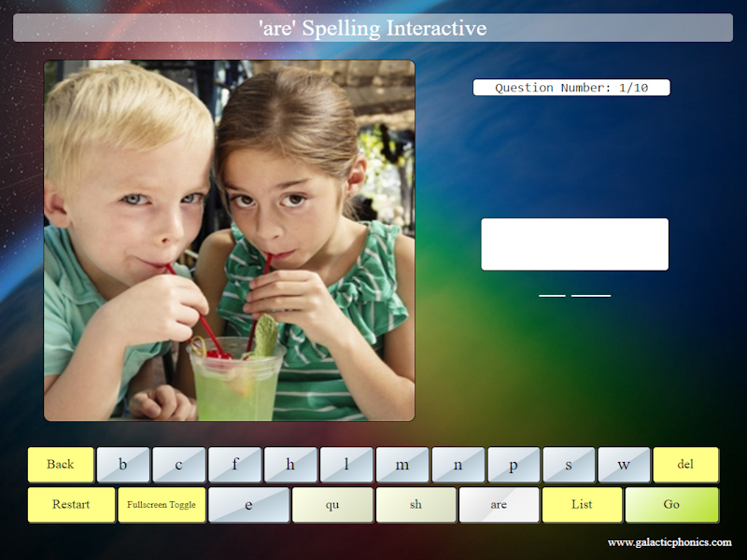Select the letter w key

point(624,464)
